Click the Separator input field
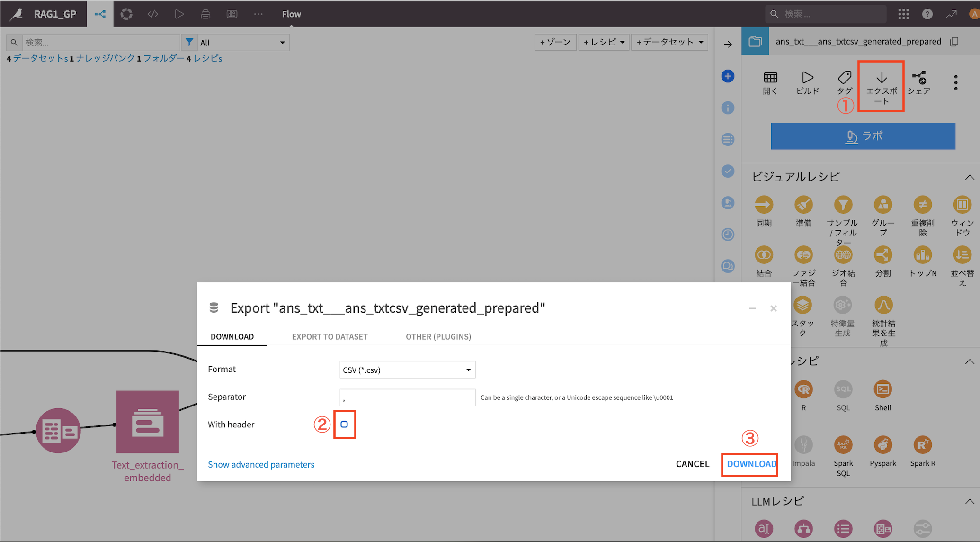The width and height of the screenshot is (980, 542). (407, 397)
